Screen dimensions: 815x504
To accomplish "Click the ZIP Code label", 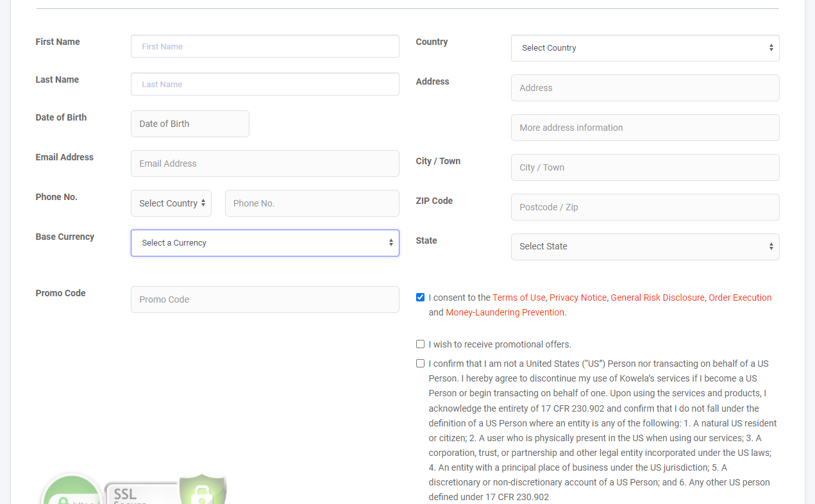I will (434, 201).
